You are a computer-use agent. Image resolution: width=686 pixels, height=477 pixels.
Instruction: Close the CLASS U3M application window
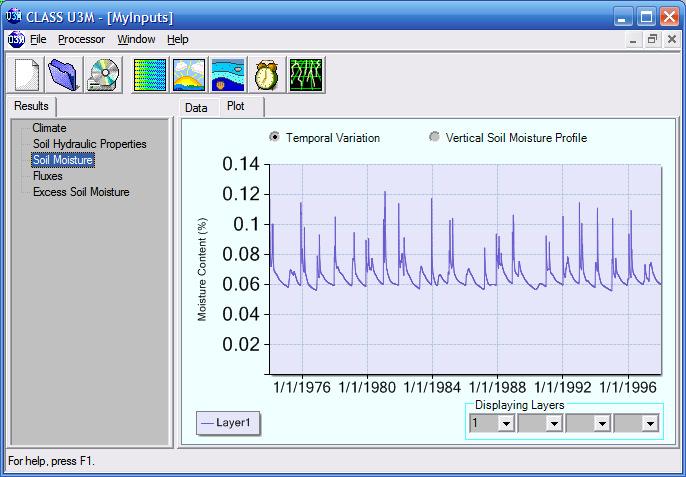(669, 18)
